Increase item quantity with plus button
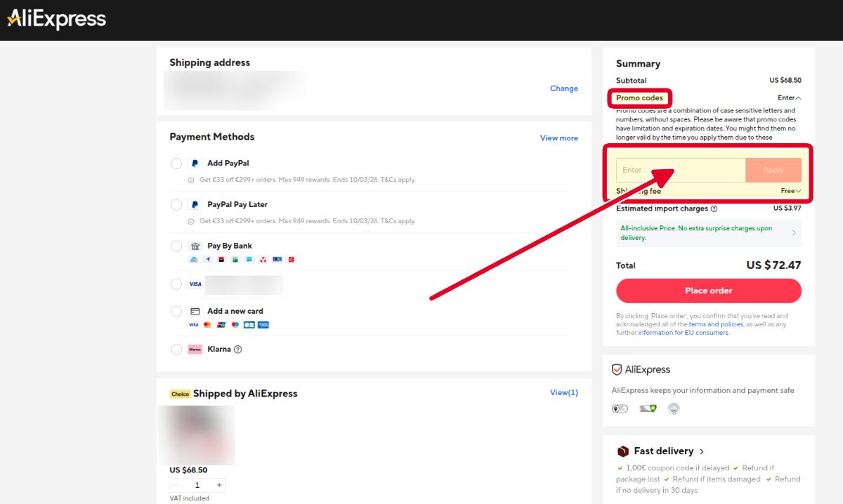 point(219,485)
